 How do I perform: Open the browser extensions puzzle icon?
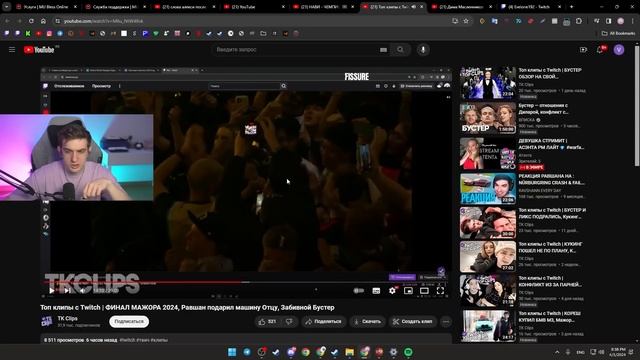point(579,21)
